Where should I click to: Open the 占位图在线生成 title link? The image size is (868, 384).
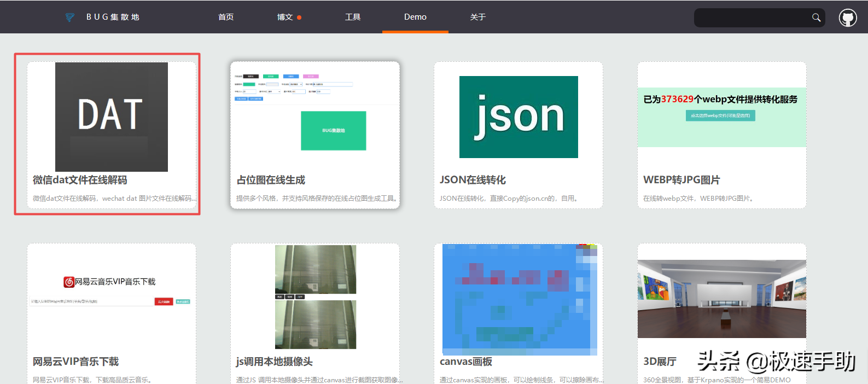(x=271, y=180)
